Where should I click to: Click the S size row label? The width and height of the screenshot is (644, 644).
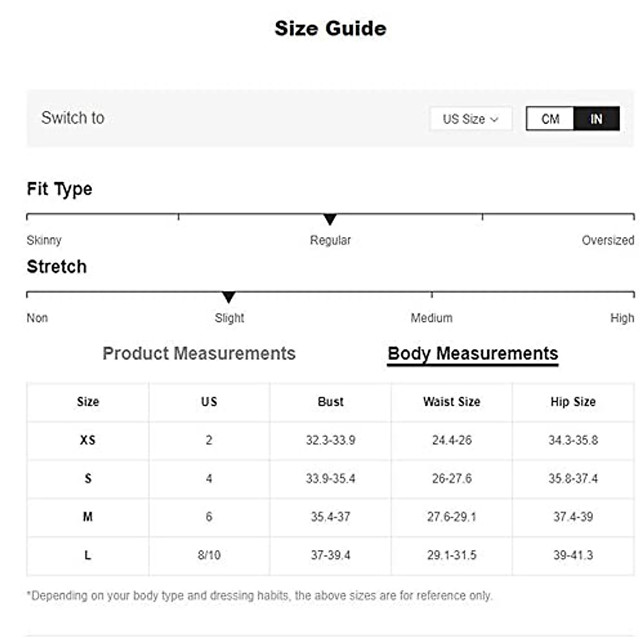point(88,478)
